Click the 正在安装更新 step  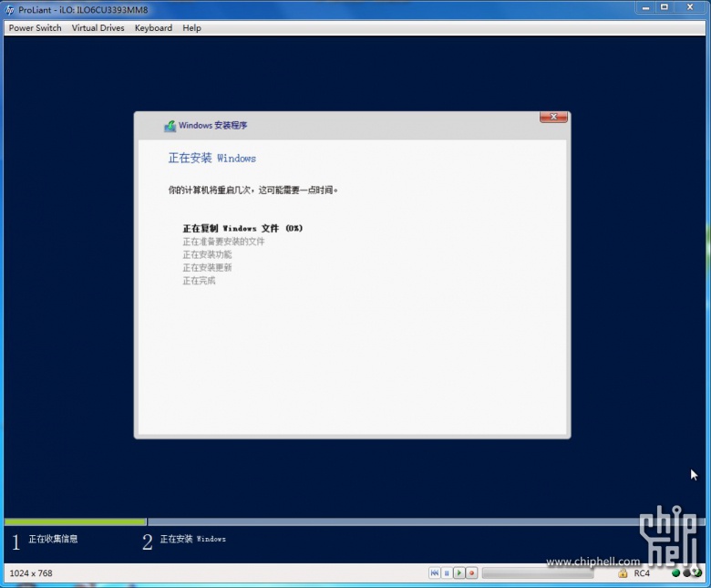207,267
